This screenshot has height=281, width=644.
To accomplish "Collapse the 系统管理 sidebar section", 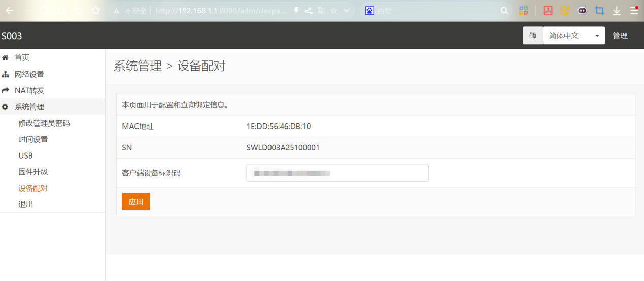I will pyautogui.click(x=29, y=107).
